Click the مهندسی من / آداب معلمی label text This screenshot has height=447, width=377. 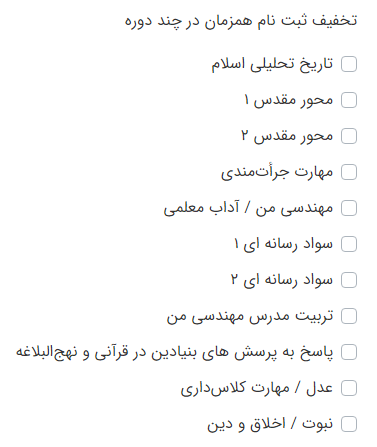click(x=248, y=208)
